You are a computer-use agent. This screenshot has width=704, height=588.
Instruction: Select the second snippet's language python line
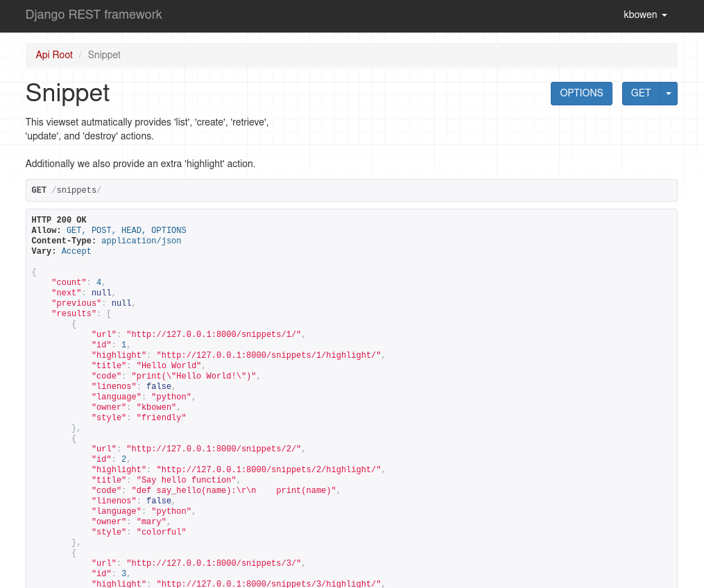[x=143, y=511]
